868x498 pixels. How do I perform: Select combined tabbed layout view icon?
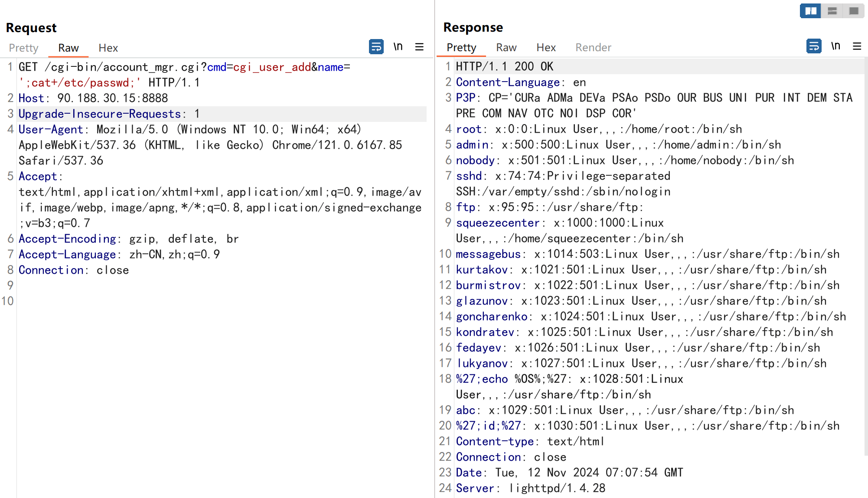[x=854, y=11]
